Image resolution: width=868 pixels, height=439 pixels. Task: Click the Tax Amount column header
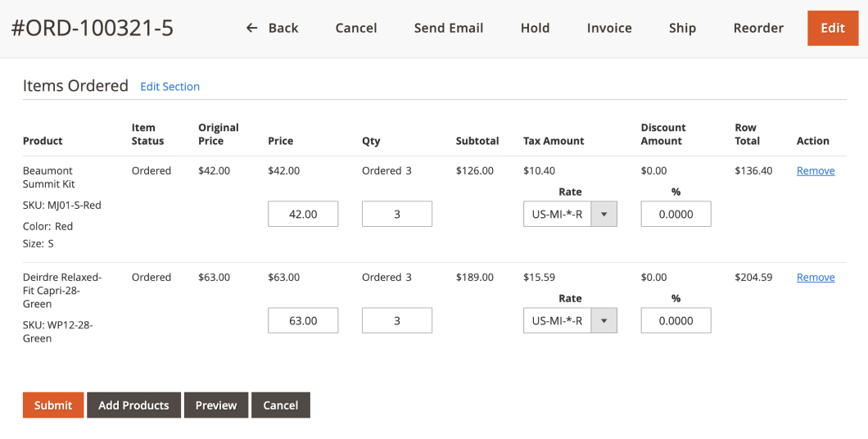click(x=554, y=141)
